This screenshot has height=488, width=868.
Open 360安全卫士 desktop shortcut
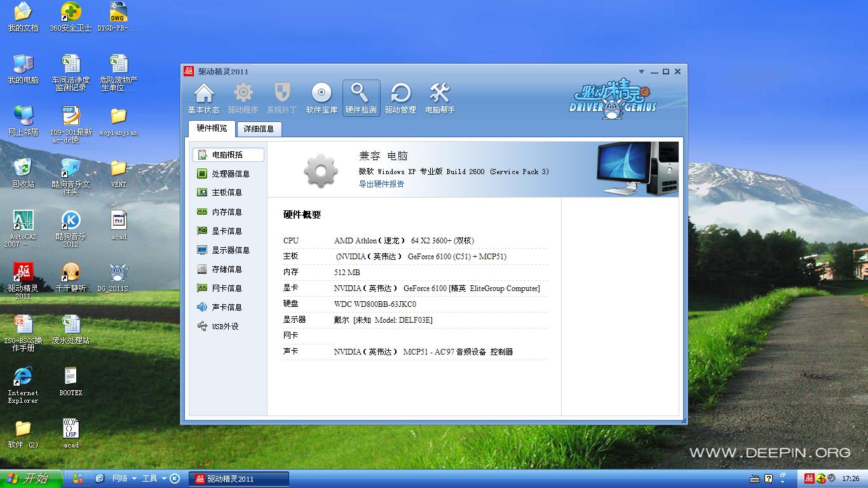[71, 17]
